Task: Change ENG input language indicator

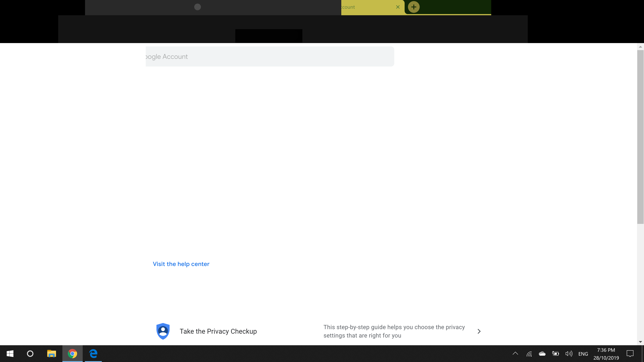Action: 583,354
